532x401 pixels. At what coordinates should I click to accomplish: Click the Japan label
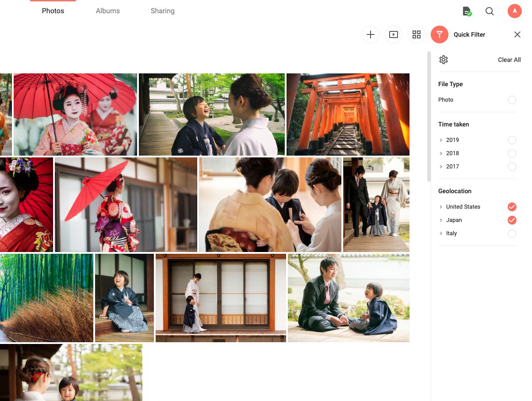(x=454, y=220)
